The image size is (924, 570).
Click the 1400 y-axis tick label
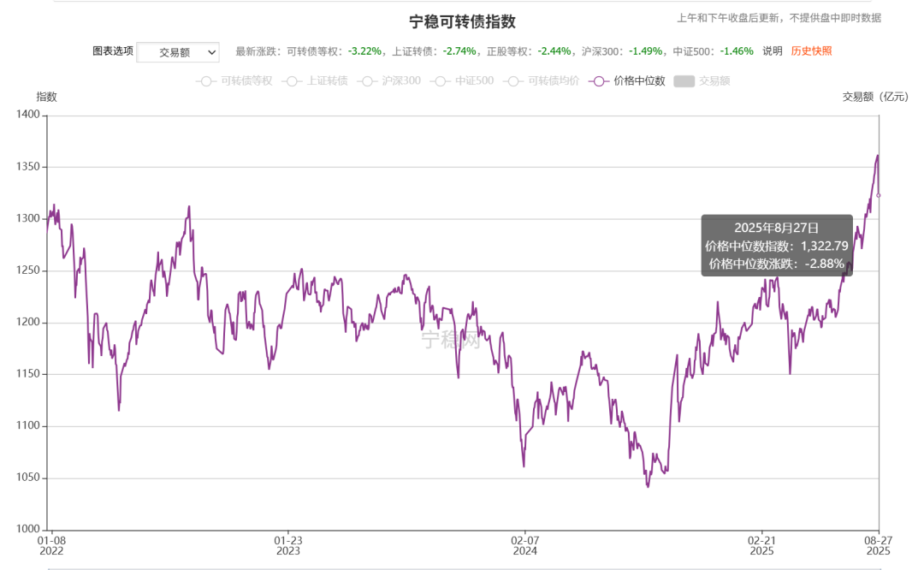[x=27, y=115]
